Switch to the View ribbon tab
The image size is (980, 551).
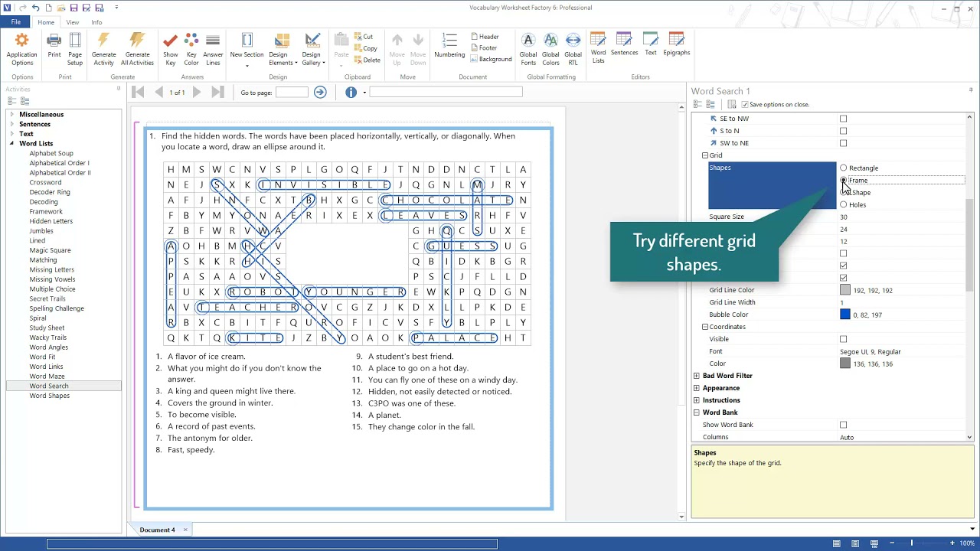click(x=73, y=22)
